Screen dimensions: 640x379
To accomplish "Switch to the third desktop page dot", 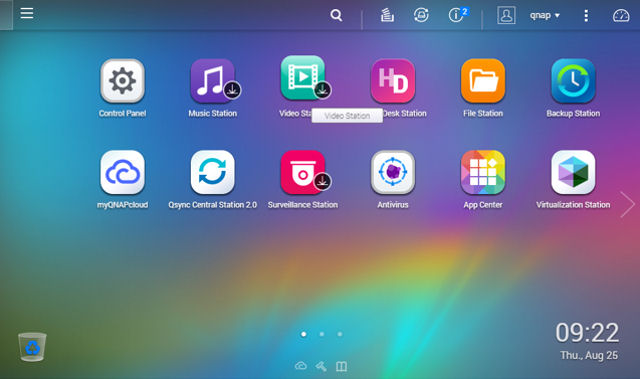I will pyautogui.click(x=340, y=334).
